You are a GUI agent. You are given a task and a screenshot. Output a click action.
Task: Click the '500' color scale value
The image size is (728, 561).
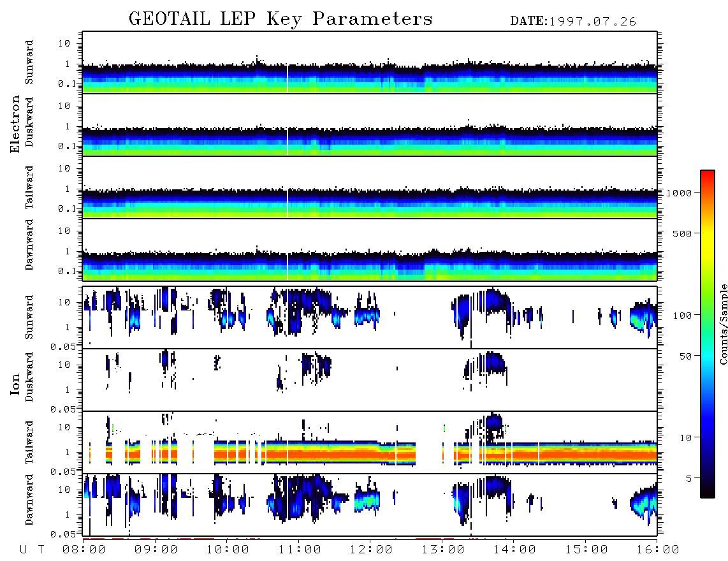coord(682,233)
